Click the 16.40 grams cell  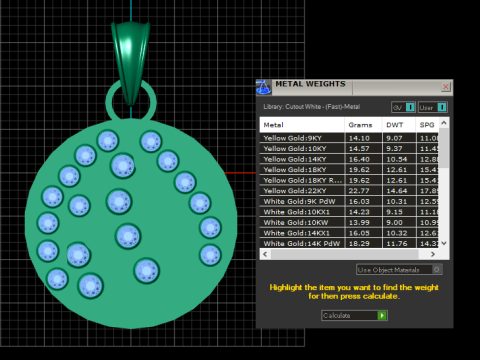pos(363,159)
